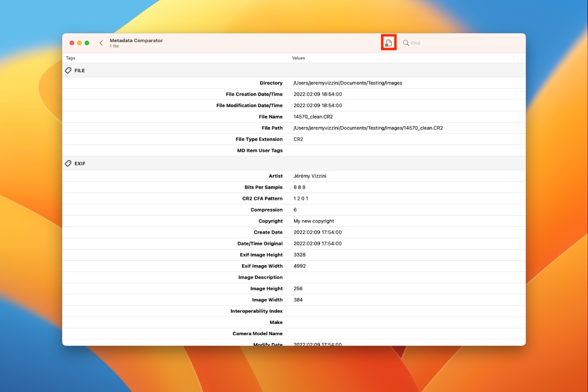Screen dimensions: 588x392
Task: Click the My new copyright value
Action: click(314, 221)
